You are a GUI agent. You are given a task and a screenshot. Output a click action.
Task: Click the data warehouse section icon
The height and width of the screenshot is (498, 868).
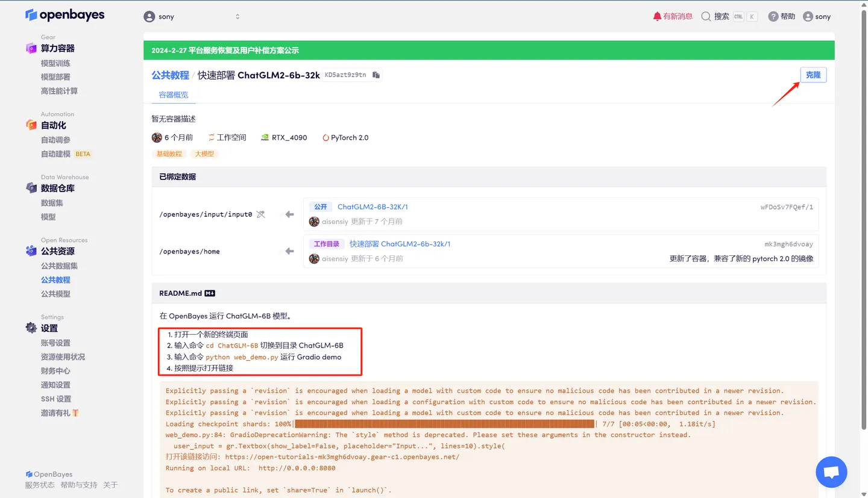pos(31,188)
